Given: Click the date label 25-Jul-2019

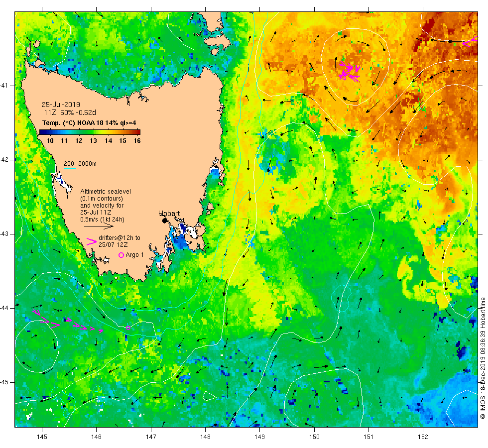Looking at the screenshot, I should (61, 105).
